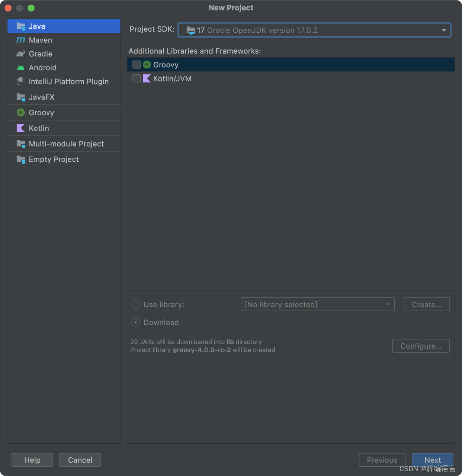Click the Cancel button
Viewport: 462px width, 476px height.
(80, 460)
